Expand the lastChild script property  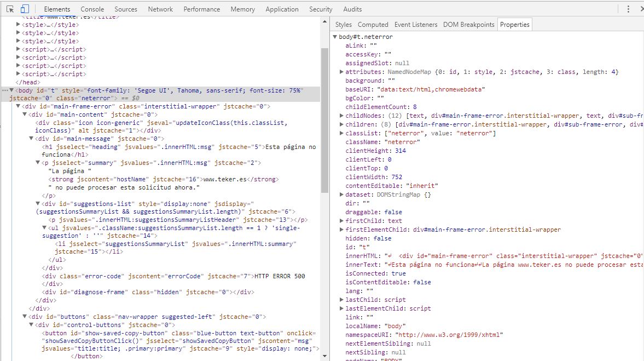(x=341, y=300)
